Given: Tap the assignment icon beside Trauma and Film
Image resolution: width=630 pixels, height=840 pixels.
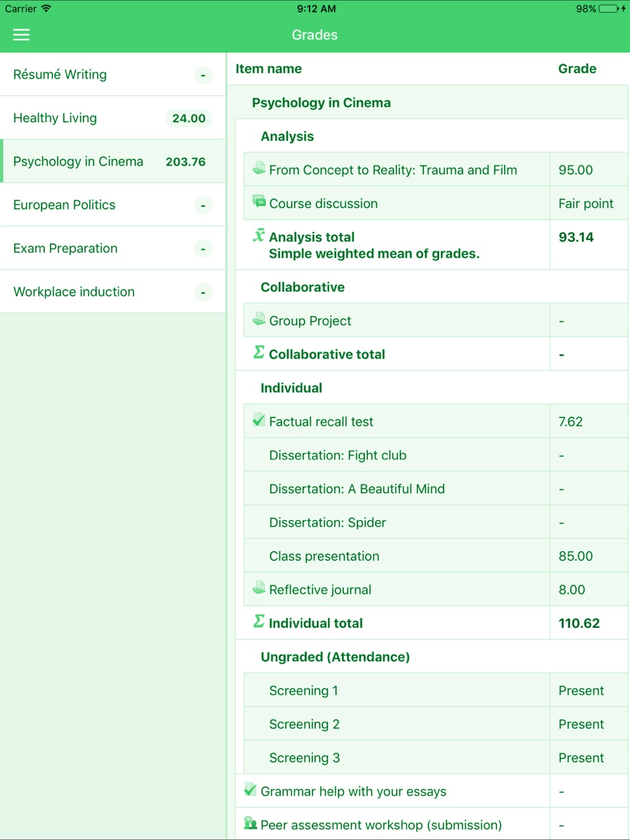Looking at the screenshot, I should tap(259, 168).
